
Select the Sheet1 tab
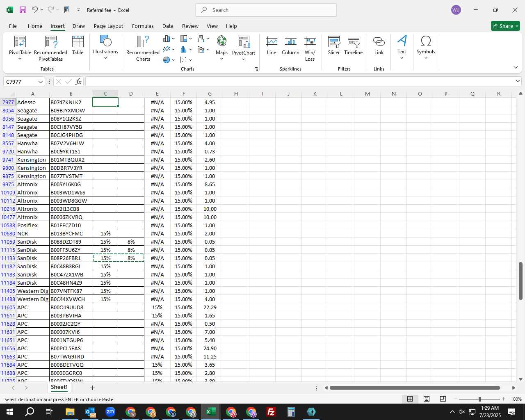59,387
